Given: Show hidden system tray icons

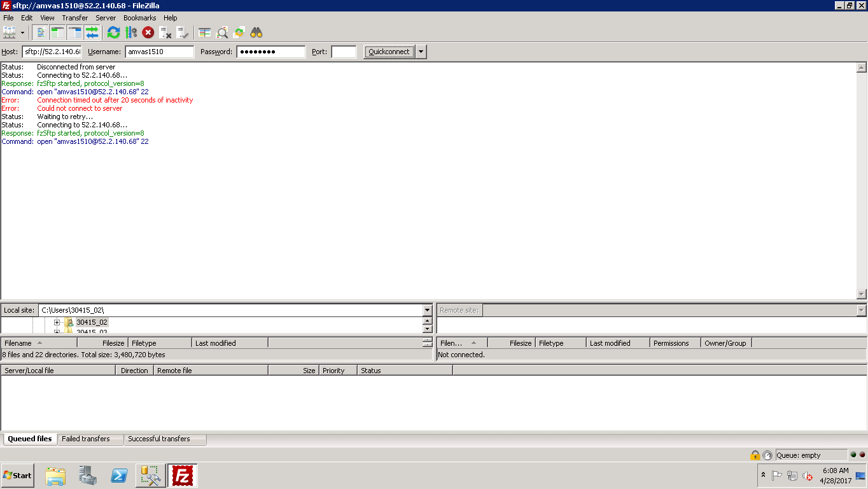Looking at the screenshot, I should click(763, 475).
